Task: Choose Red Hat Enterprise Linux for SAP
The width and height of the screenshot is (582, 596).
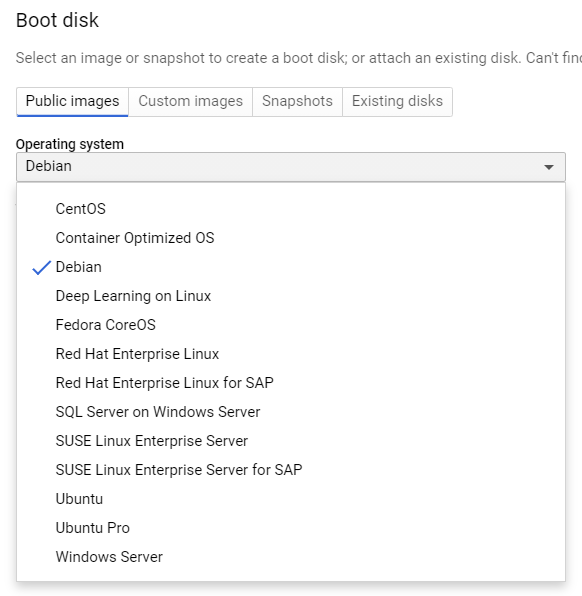Action: point(291,383)
